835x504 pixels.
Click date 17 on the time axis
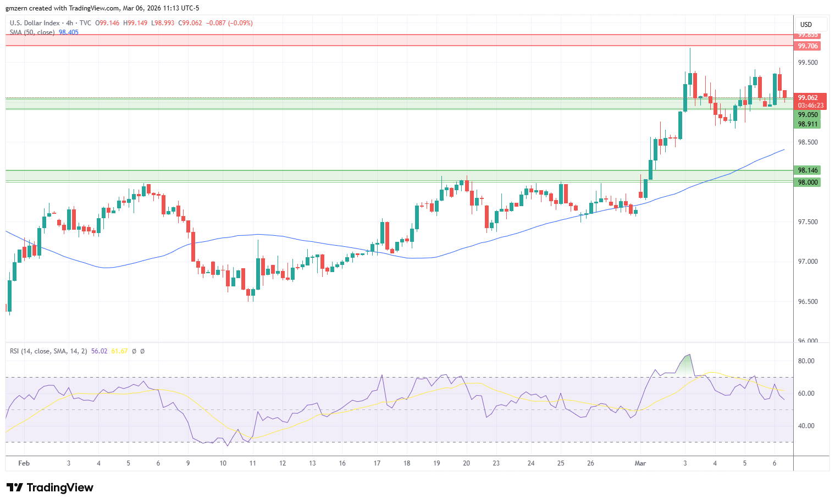tap(377, 463)
